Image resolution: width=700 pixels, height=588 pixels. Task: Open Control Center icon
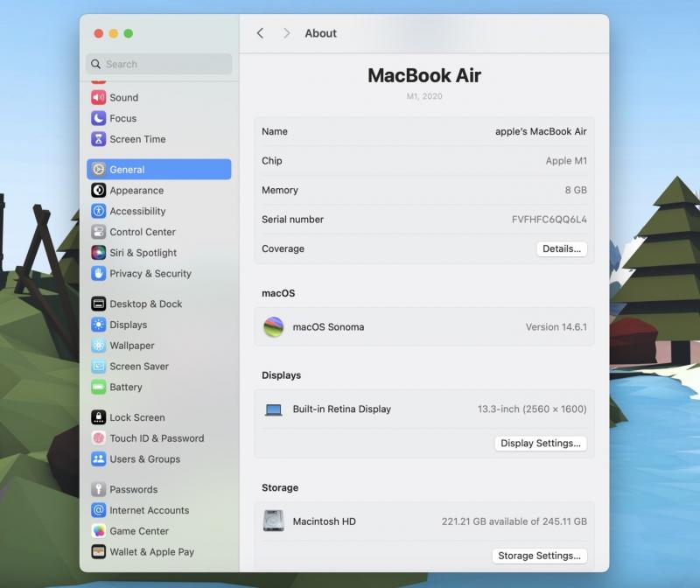coord(99,232)
